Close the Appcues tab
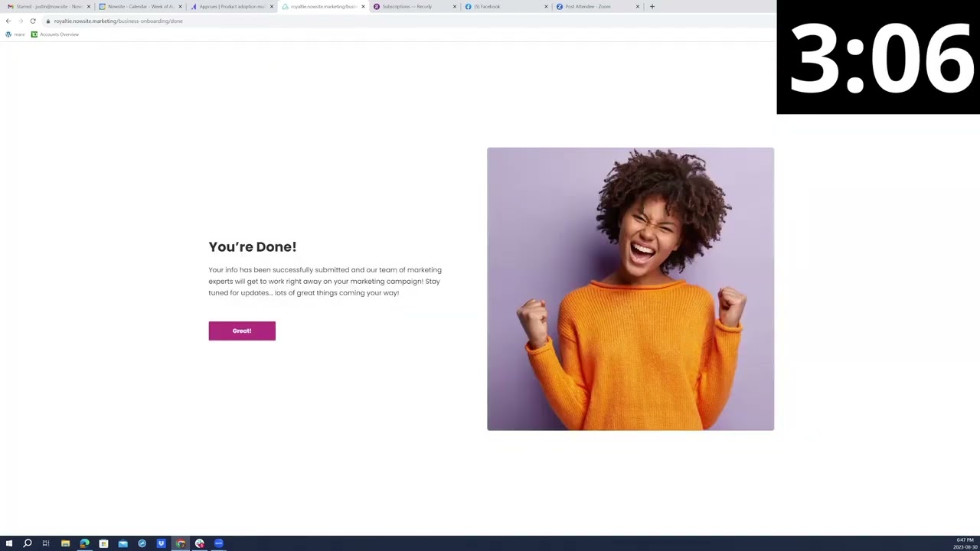This screenshot has width=980, height=551. (x=271, y=6)
